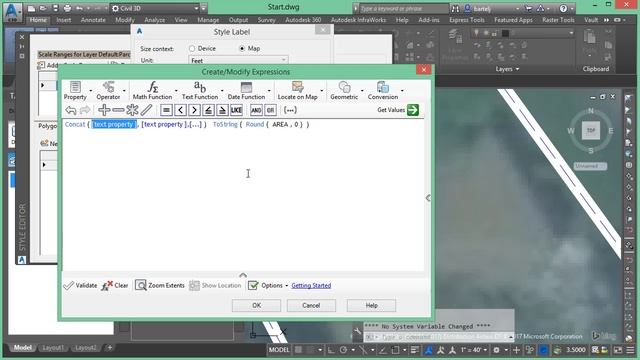Image resolution: width=640 pixels, height=360 pixels.
Task: Open the Modify ribbon tab
Action: (x=125, y=20)
